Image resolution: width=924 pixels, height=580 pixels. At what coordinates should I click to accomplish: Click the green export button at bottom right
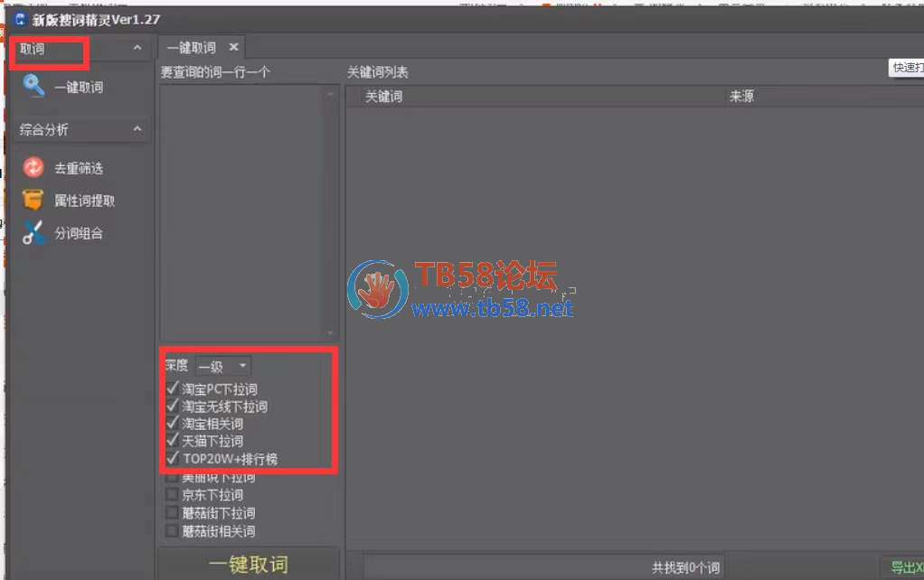point(902,567)
